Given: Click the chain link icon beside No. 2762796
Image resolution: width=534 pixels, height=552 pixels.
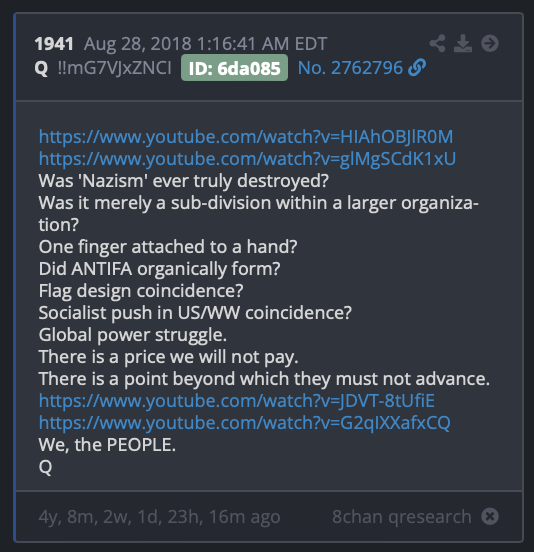Looking at the screenshot, I should (417, 68).
